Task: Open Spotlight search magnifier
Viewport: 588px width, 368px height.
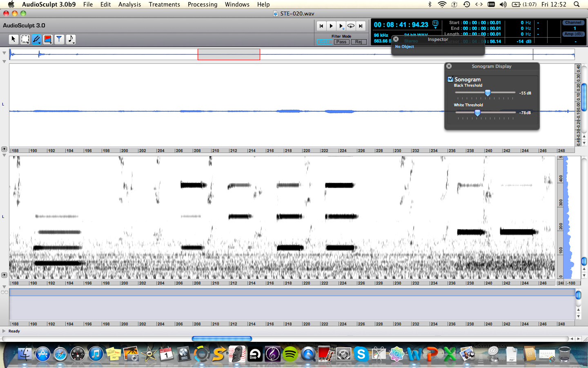Action: [x=577, y=4]
